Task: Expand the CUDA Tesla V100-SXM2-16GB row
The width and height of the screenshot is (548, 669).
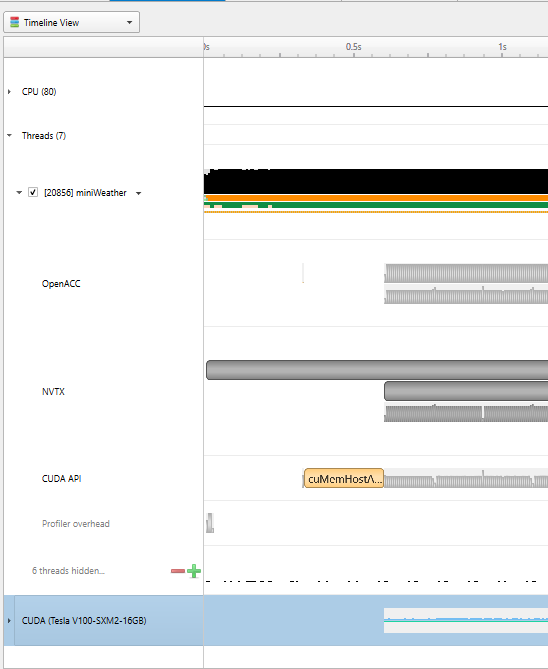Action: 9,621
